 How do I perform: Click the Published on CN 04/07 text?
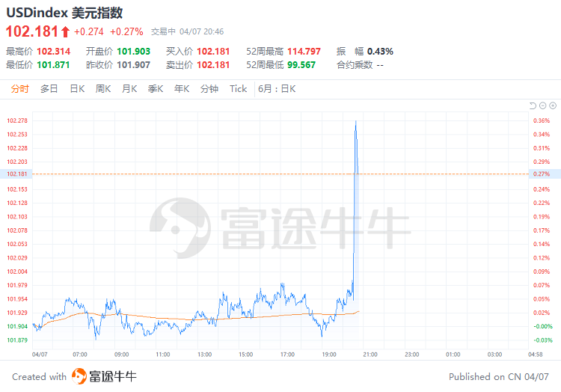(x=499, y=376)
